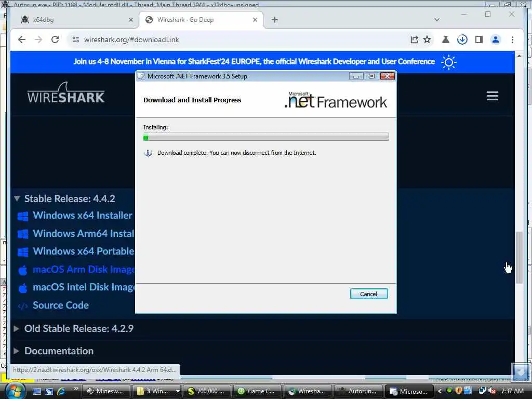Viewport: 532px width, 399px height.
Task: Switch to Game C... taskbar button
Action: click(257, 391)
